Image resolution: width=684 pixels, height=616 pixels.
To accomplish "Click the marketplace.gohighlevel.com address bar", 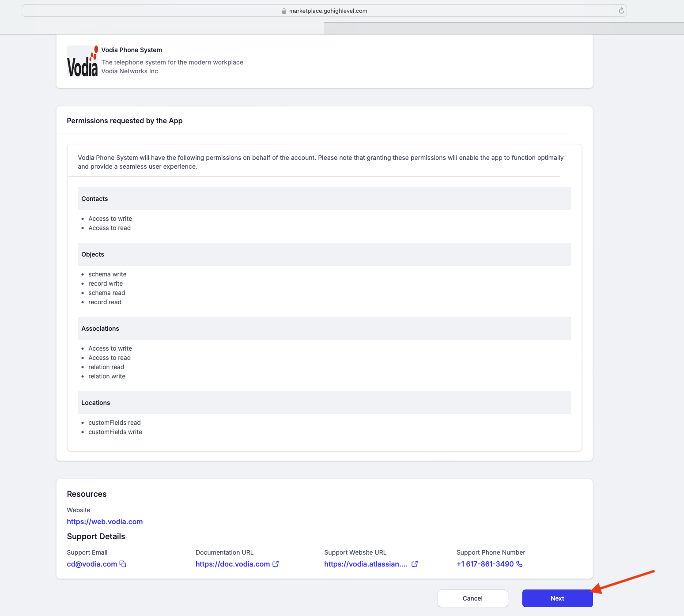I will pos(324,11).
